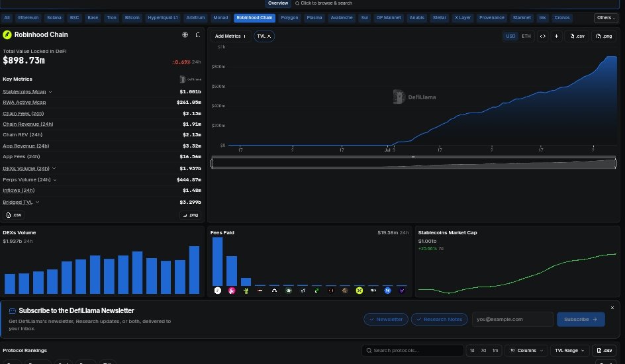Remove the TVL metric chip
Screen dimensions: 625x364
point(269,36)
